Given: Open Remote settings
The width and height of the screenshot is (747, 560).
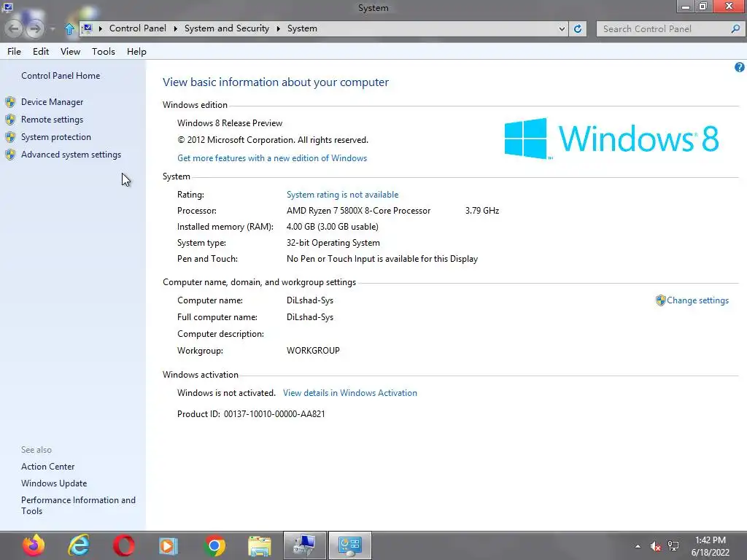Looking at the screenshot, I should [52, 120].
